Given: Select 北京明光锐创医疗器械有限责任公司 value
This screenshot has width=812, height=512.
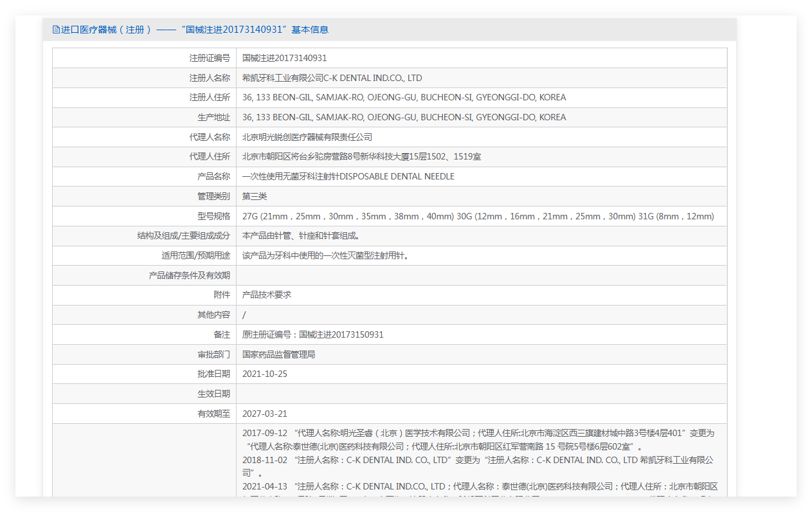Looking at the screenshot, I should coord(307,137).
